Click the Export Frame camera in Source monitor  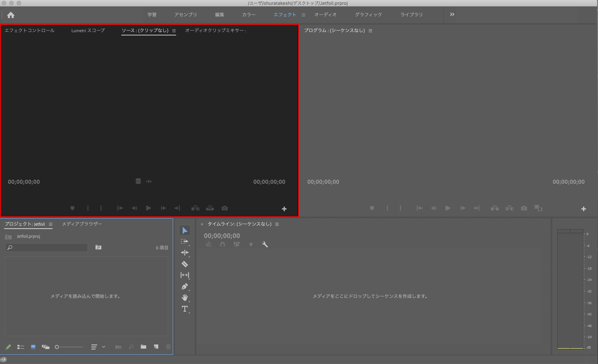tap(224, 208)
